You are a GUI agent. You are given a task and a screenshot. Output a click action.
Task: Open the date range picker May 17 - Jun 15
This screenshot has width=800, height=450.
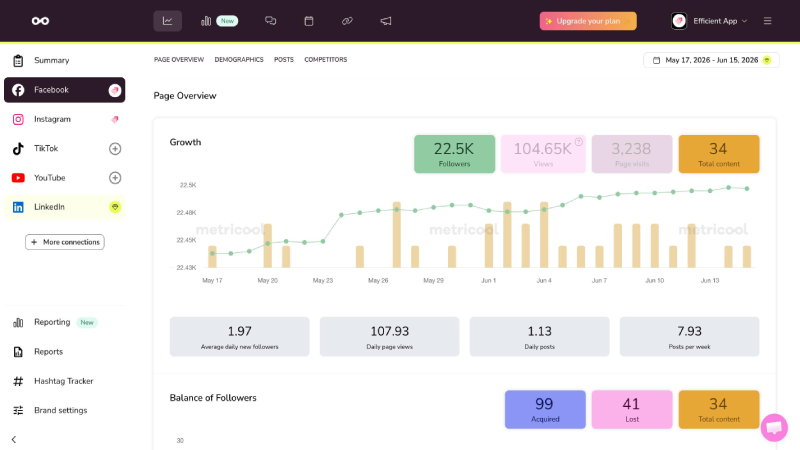point(711,60)
